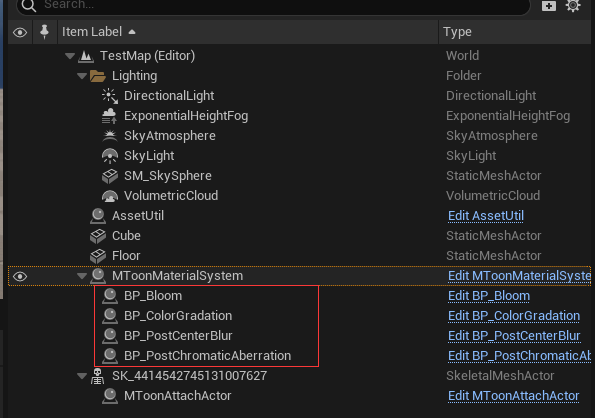This screenshot has height=418, width=595.
Task: Collapse the TestMap (Editor) world tree
Action: tap(70, 56)
